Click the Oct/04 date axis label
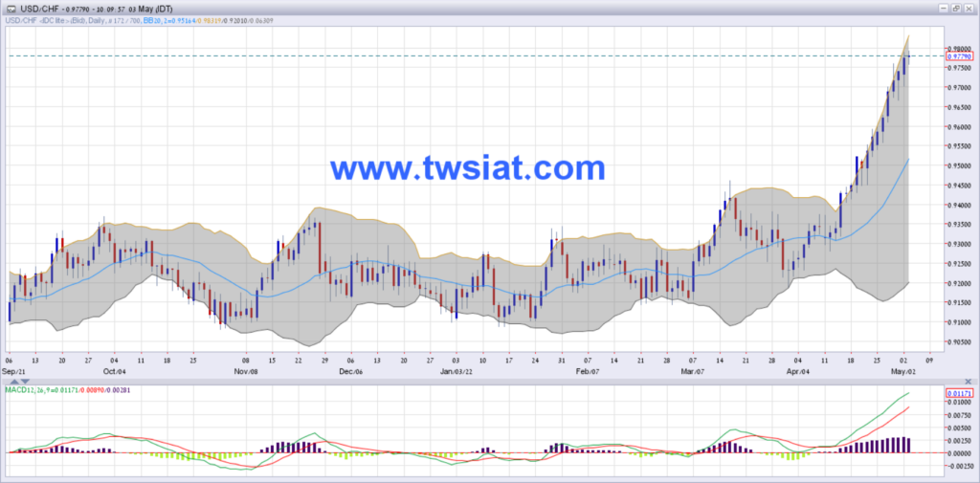The image size is (980, 483). [x=113, y=371]
